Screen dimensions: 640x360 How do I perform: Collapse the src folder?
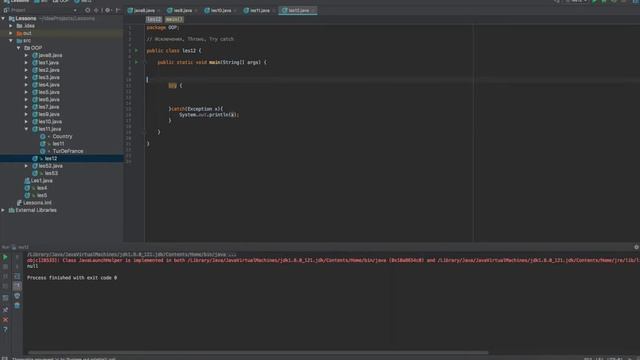tap(11, 40)
